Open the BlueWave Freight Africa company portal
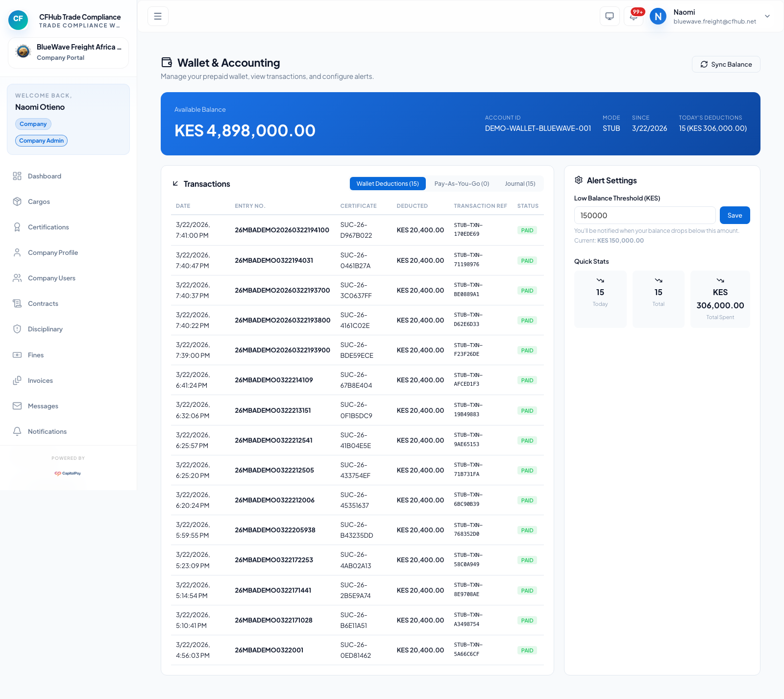 click(x=68, y=52)
